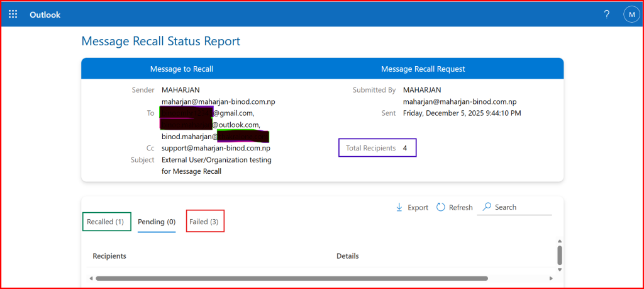The height and width of the screenshot is (289, 644).
Task: Open the Help question mark icon
Action: click(x=606, y=14)
